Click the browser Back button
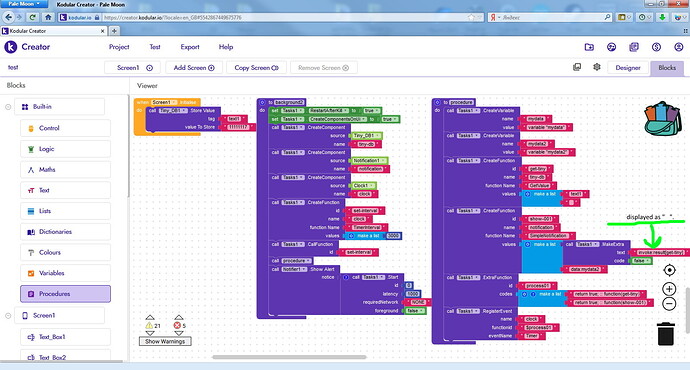The height and width of the screenshot is (370, 690). click(8, 17)
